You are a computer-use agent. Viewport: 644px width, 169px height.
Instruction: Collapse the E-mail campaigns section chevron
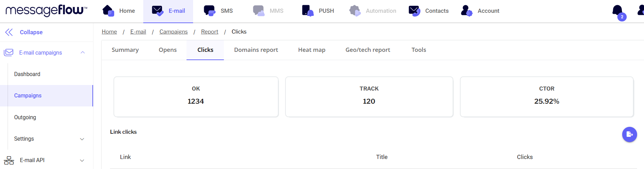point(83,53)
